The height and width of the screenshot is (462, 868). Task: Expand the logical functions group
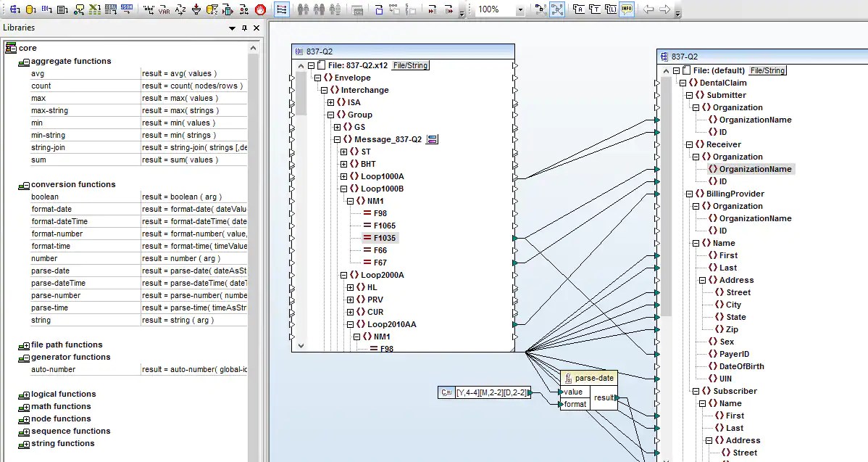pyautogui.click(x=25, y=395)
